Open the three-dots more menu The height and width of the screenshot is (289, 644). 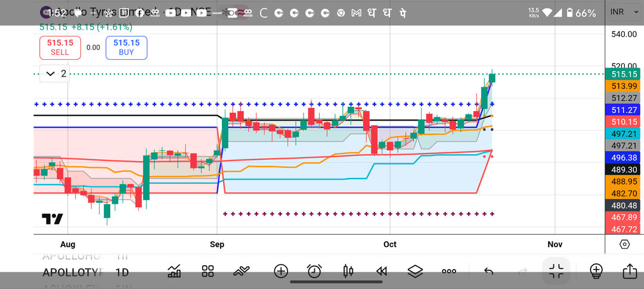(x=449, y=272)
